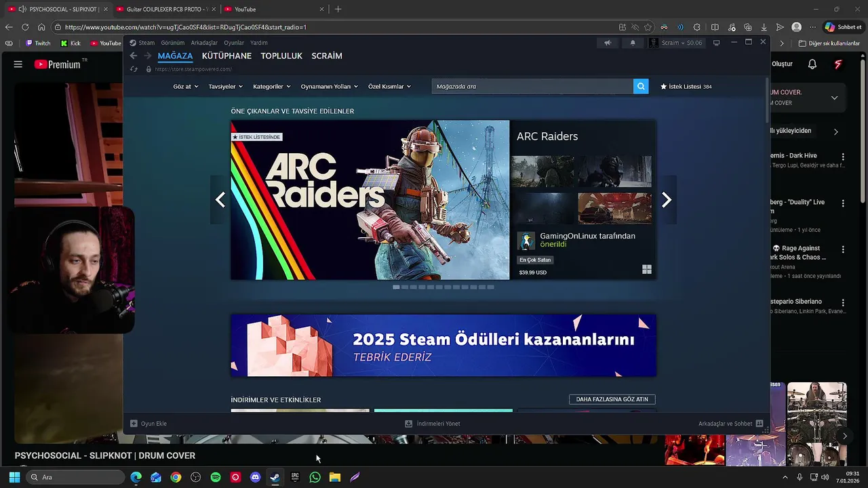Open İstek Listesi wishlist link
Image resolution: width=868 pixels, height=488 pixels.
(686, 87)
